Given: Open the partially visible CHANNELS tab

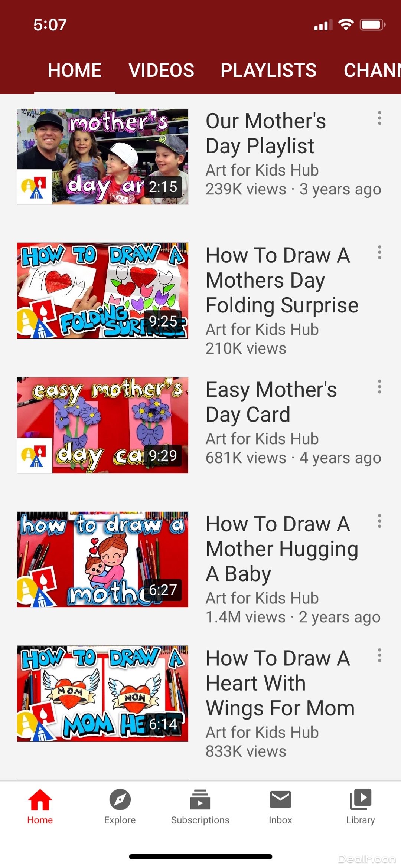Looking at the screenshot, I should (372, 71).
